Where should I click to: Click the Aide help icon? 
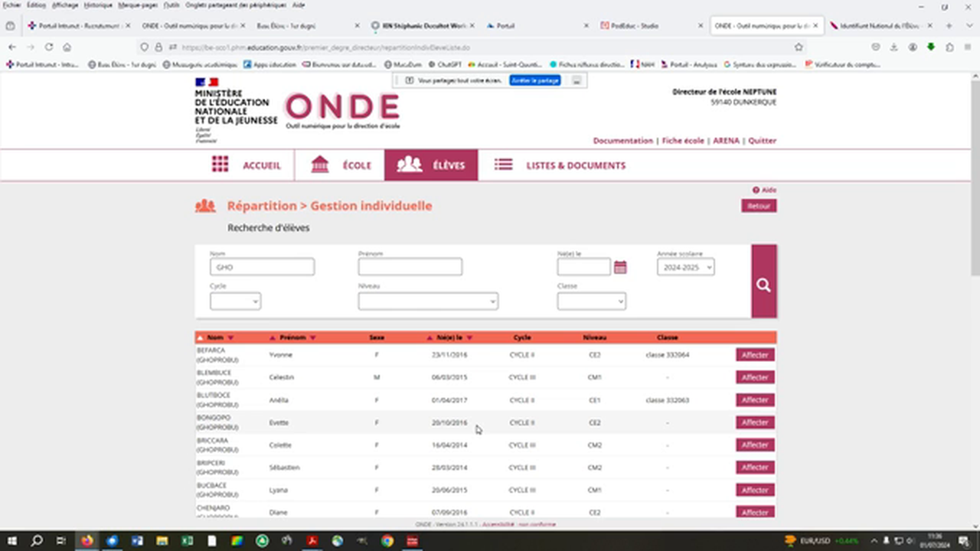(756, 189)
